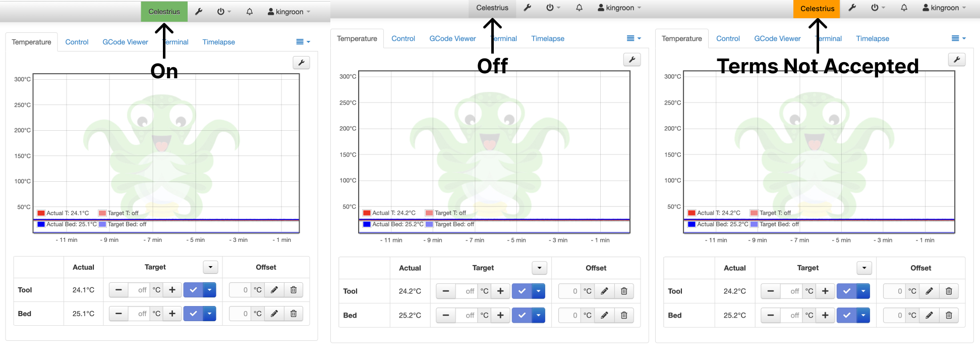Click blue Actual Bed swatch in left graph
980x355 pixels.
pos(41,224)
